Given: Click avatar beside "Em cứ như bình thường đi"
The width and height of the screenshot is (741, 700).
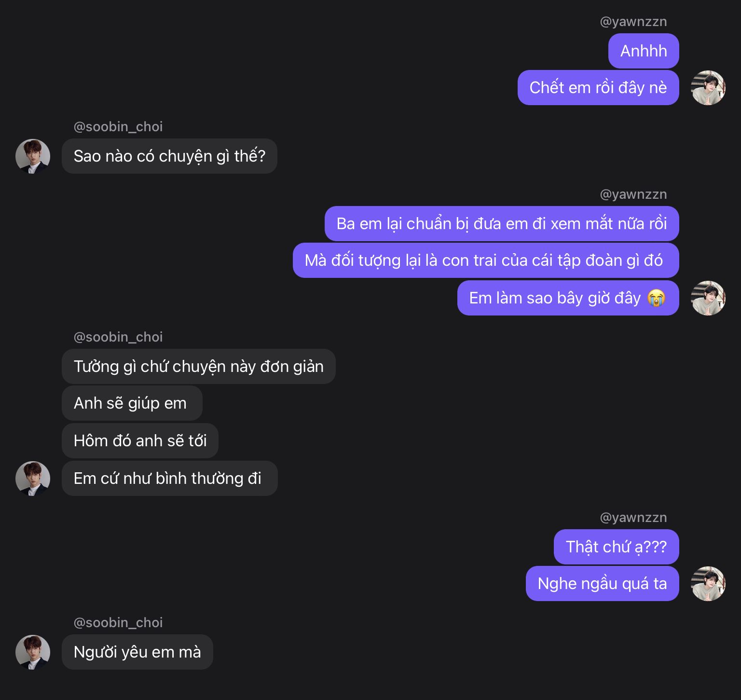Looking at the screenshot, I should (x=33, y=479).
